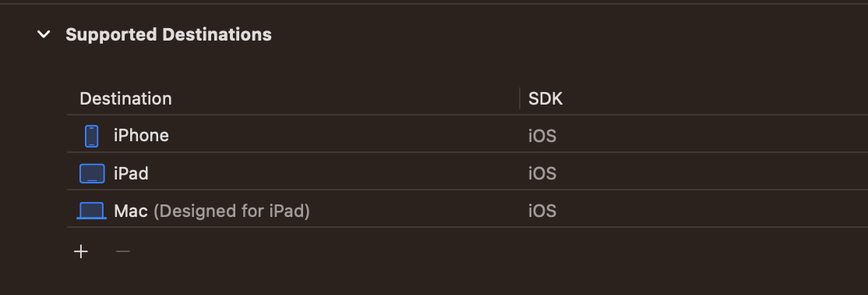This screenshot has width=868, height=295.
Task: Click the iOS SDK cell for iPhone
Action: [x=542, y=136]
